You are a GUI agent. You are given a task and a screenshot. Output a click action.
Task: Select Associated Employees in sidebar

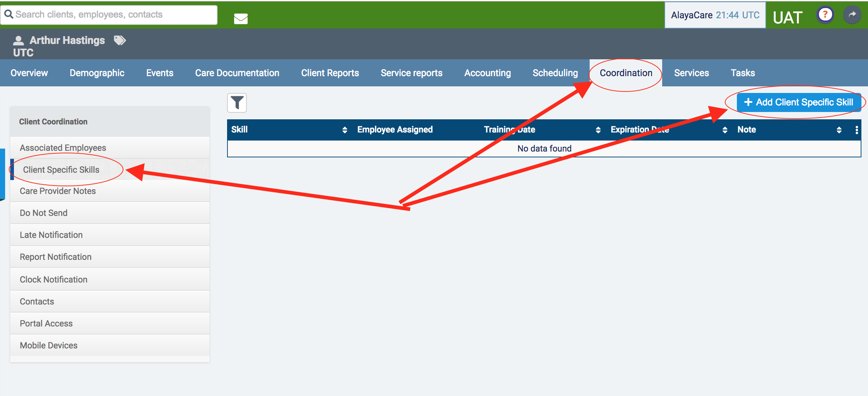[63, 147]
